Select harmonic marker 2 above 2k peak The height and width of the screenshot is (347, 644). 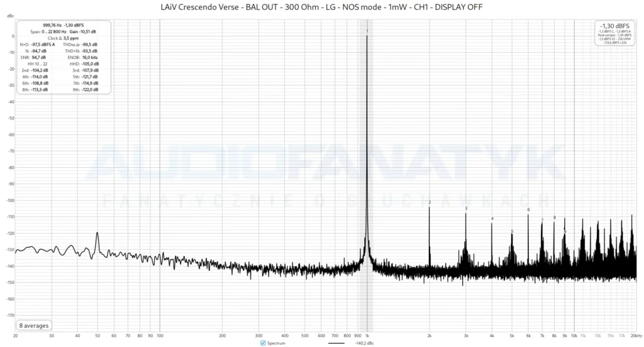tap(430, 202)
